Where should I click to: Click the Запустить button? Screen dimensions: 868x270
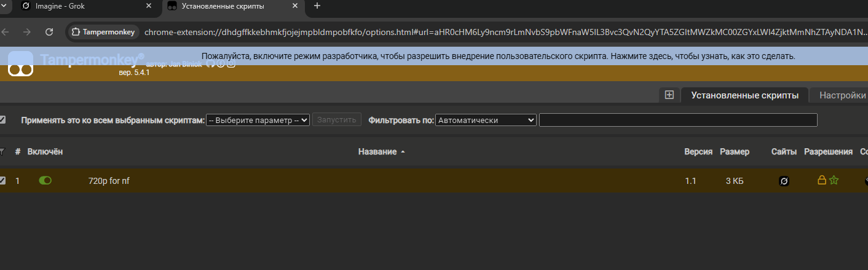point(336,120)
